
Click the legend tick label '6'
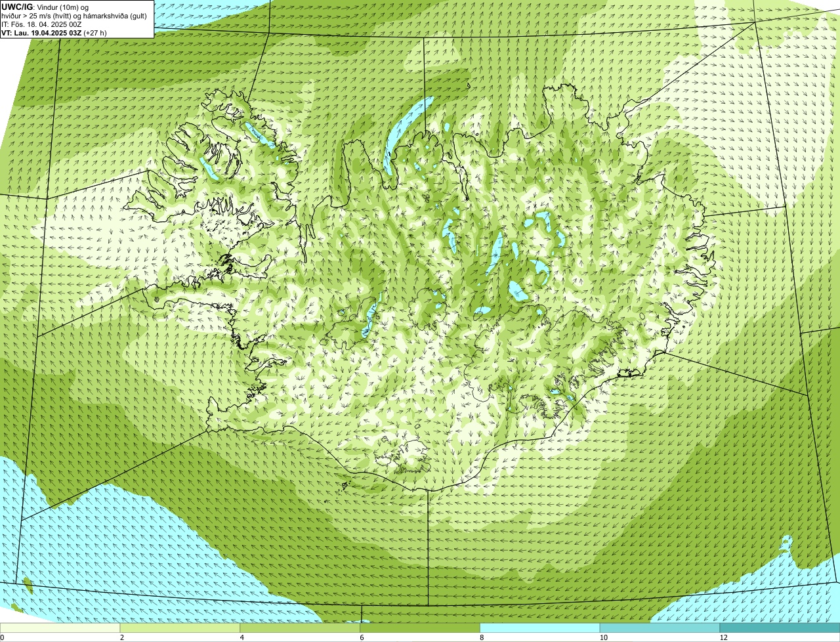pos(362,637)
